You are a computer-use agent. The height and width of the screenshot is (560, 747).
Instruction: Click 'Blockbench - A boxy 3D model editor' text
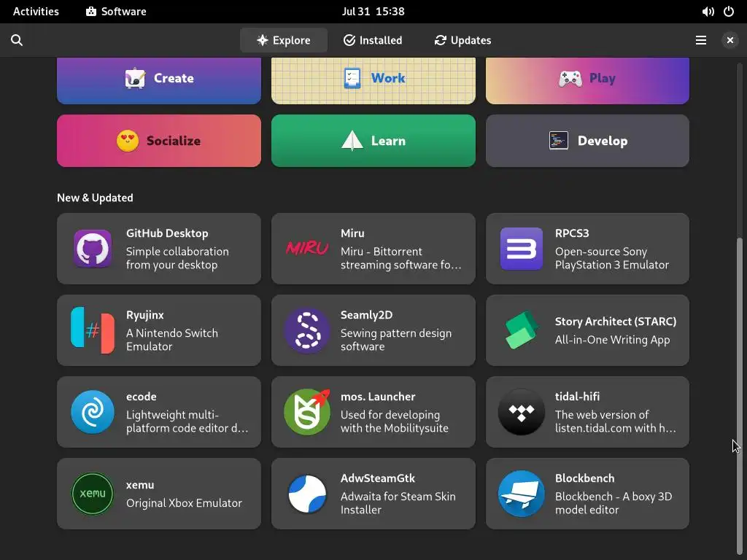(x=613, y=503)
